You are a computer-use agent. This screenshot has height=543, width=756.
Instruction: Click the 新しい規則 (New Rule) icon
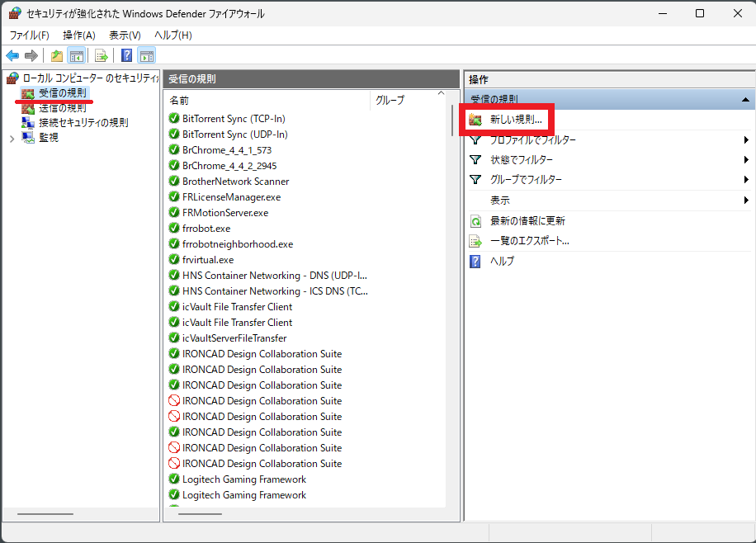pos(475,120)
